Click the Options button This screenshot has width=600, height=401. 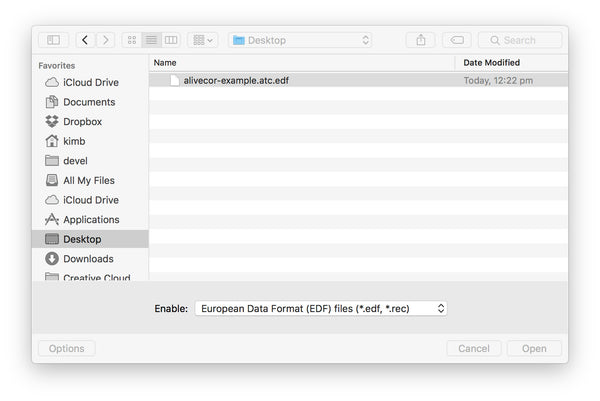point(67,349)
